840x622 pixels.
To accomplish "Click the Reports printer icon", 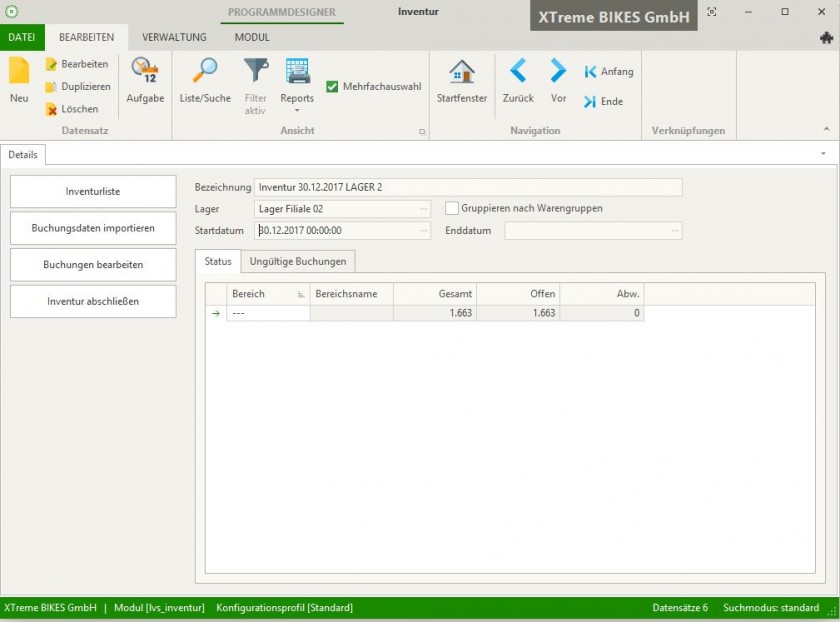I will click(297, 71).
